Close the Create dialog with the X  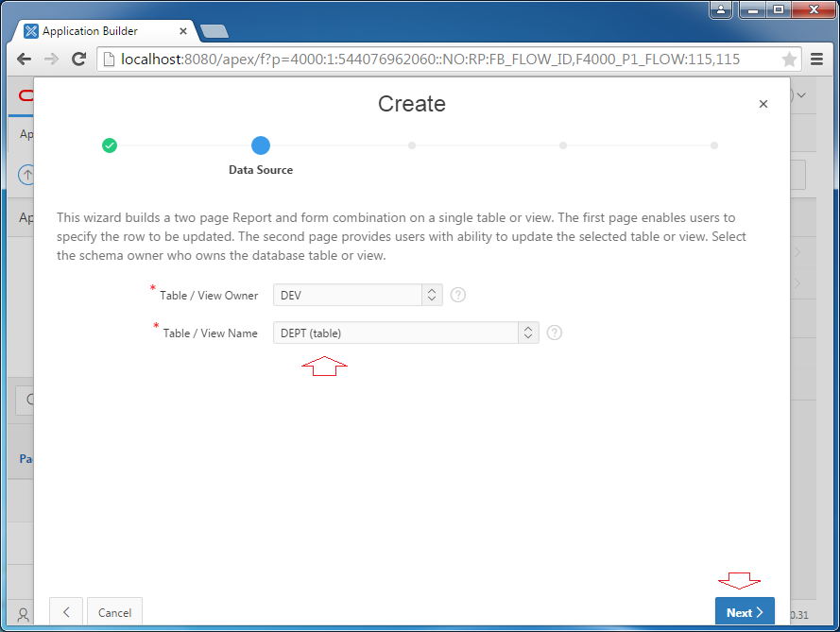(763, 104)
